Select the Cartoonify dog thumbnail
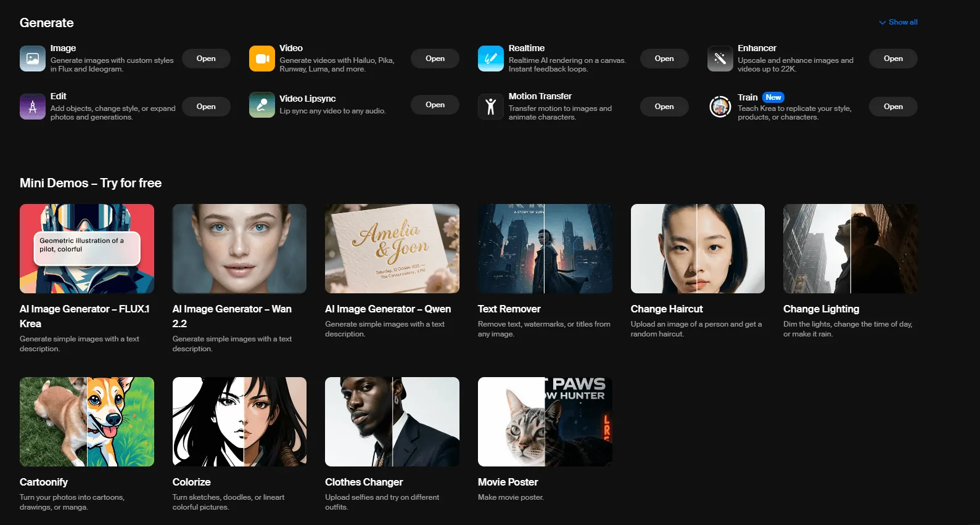Image resolution: width=980 pixels, height=525 pixels. click(87, 421)
